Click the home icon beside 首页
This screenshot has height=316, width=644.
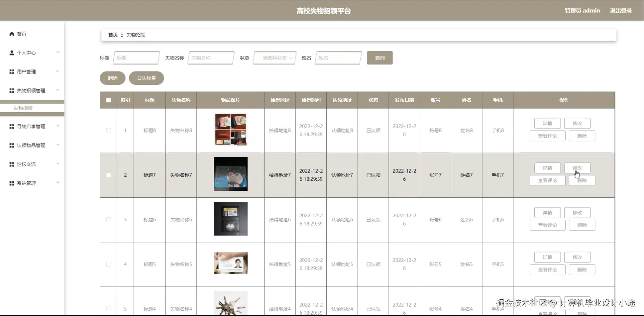[12, 34]
